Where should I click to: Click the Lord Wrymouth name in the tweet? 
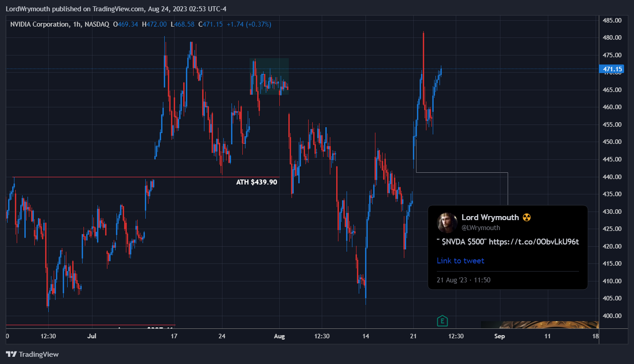[x=490, y=217]
